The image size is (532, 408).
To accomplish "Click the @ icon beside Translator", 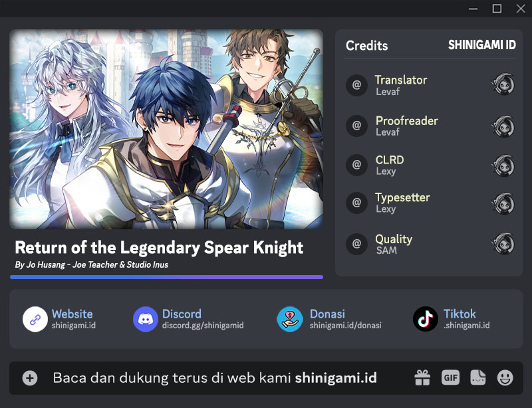I will [x=356, y=85].
